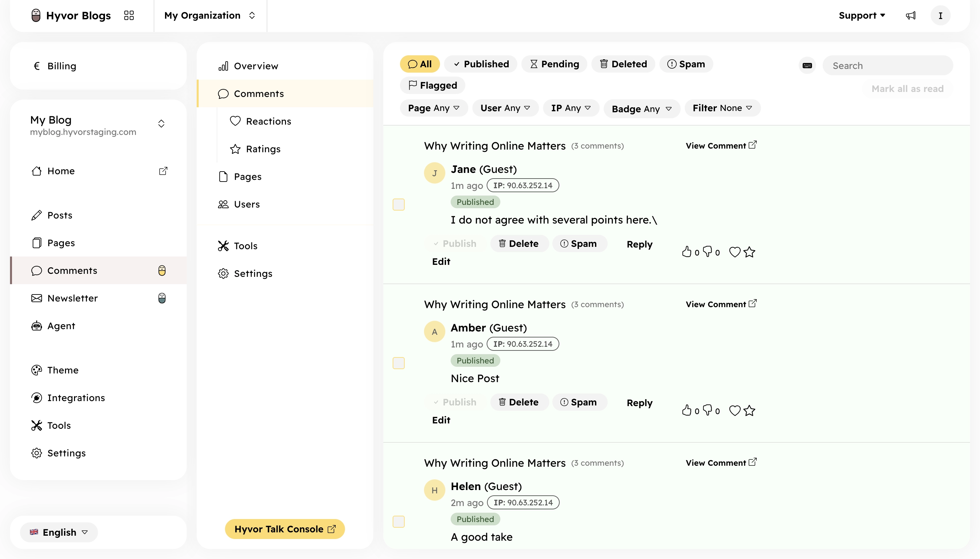The width and height of the screenshot is (980, 559).
Task: Click the Hyvor Blogs logo
Action: coord(71,15)
